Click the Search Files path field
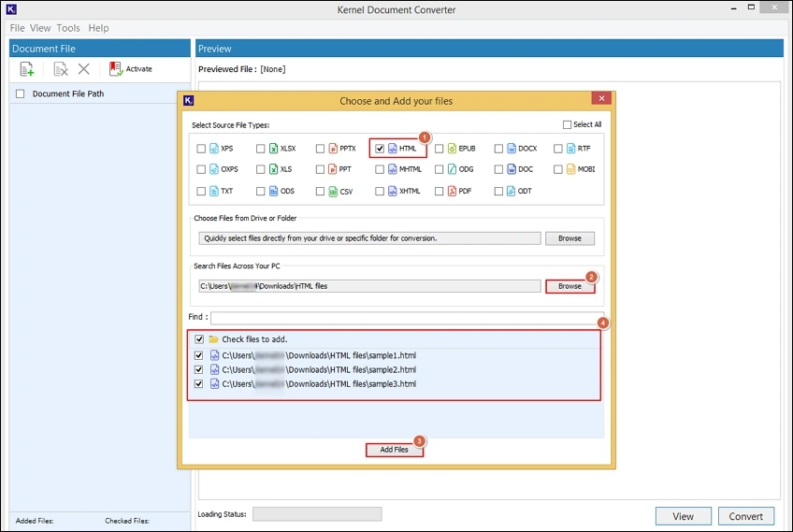The height and width of the screenshot is (532, 793). [369, 286]
